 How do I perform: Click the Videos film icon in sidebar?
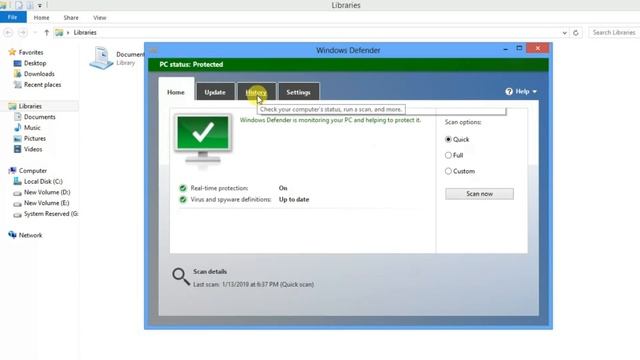pos(17,149)
